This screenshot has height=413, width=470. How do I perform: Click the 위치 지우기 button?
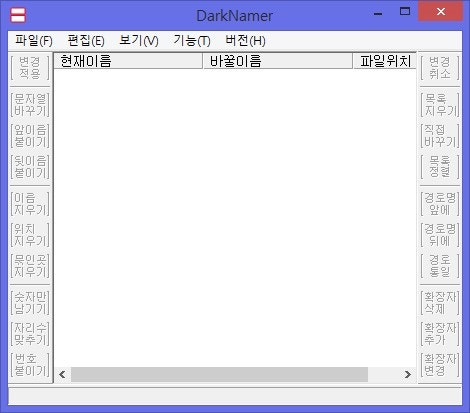(30, 235)
